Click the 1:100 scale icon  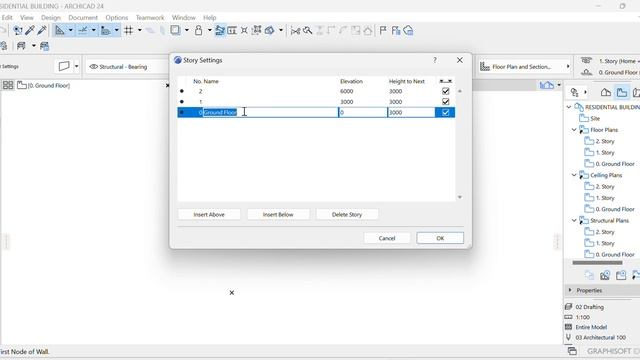[569, 317]
